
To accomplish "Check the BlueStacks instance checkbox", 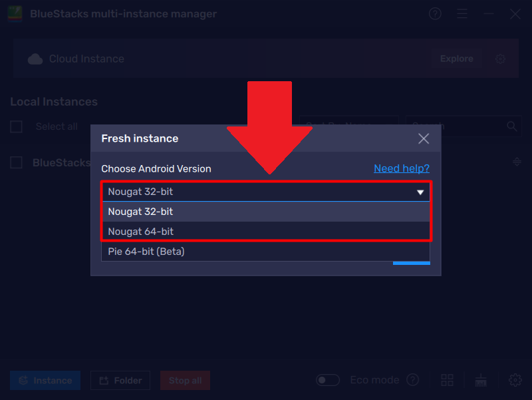I will click(x=16, y=162).
